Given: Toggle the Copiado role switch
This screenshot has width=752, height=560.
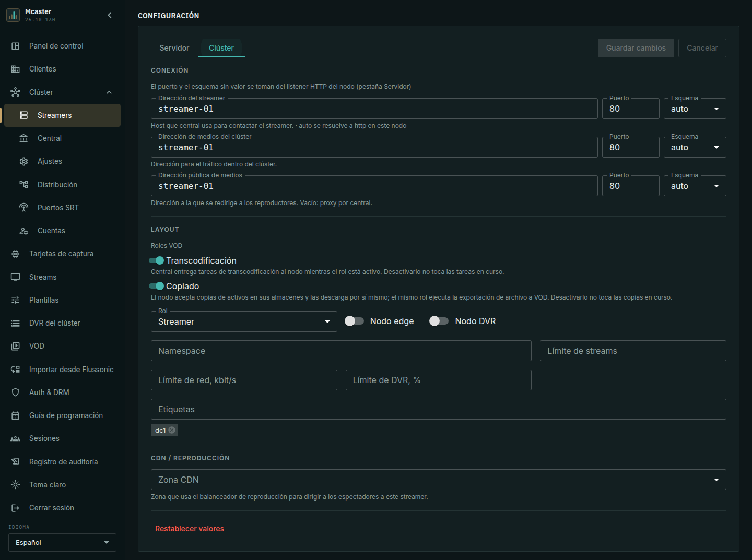Looking at the screenshot, I should [x=157, y=286].
